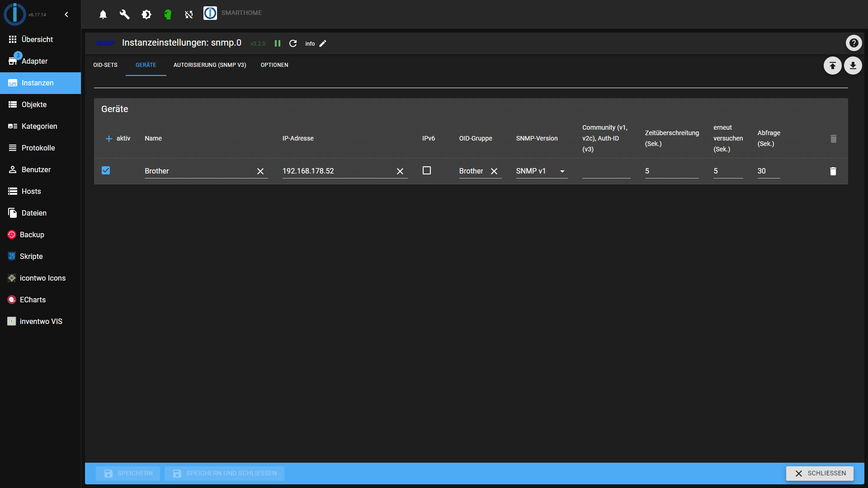Edit log level with the info pencil

click(322, 43)
